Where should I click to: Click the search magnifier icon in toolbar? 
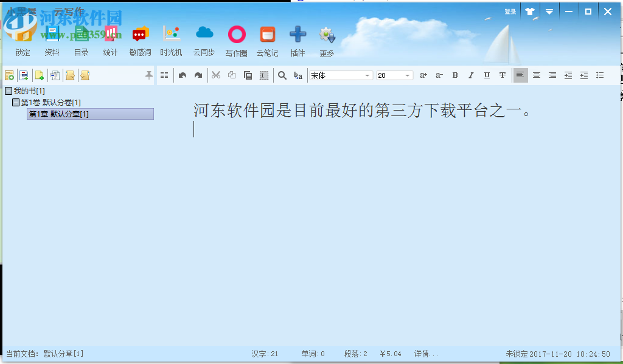tap(282, 75)
